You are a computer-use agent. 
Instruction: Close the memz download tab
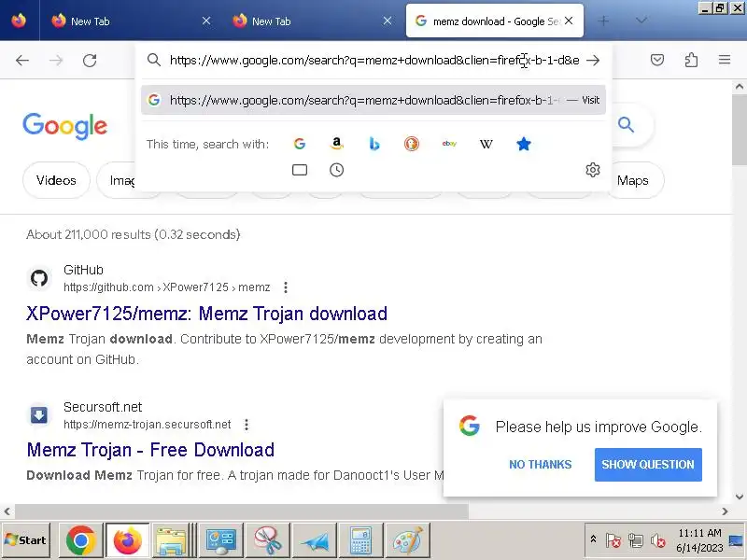tap(569, 21)
